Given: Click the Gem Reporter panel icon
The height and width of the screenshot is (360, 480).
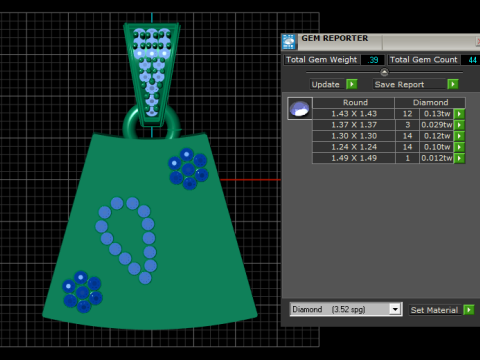Looking at the screenshot, I should click(289, 42).
